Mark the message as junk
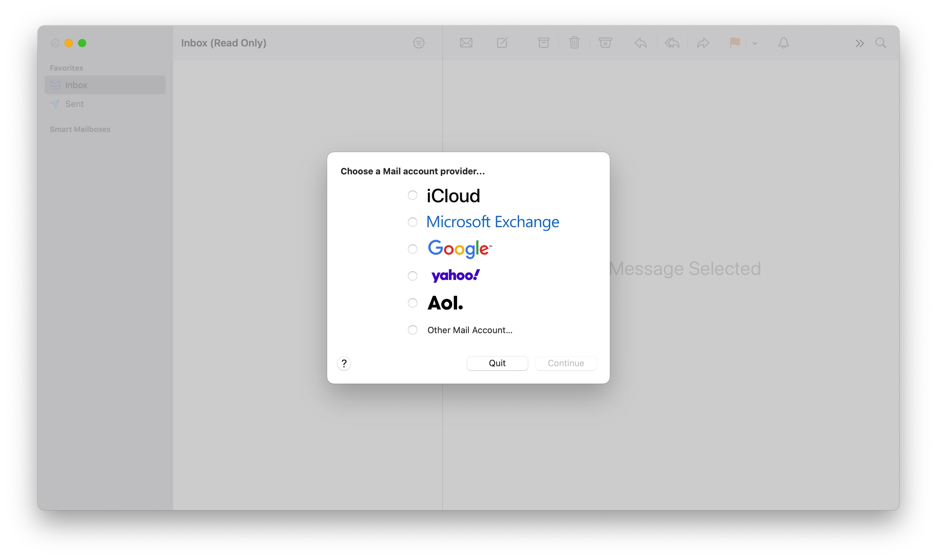The width and height of the screenshot is (937, 560). [605, 43]
